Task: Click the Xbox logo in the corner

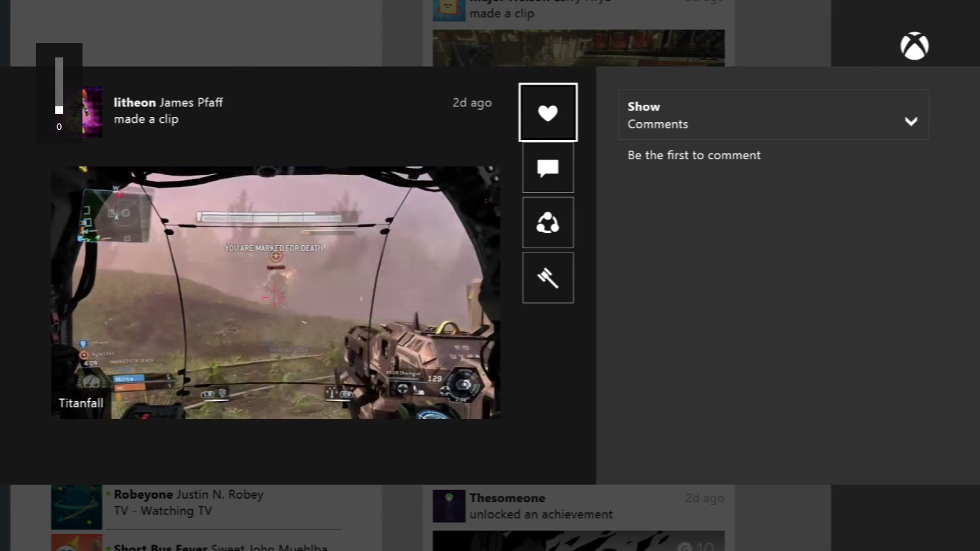Action: pos(915,47)
